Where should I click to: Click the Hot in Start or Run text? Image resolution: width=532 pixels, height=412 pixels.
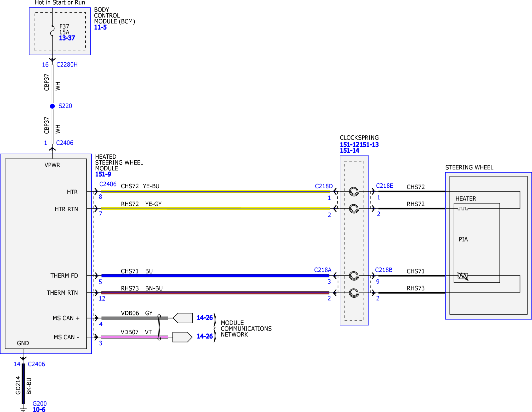tap(60, 3)
